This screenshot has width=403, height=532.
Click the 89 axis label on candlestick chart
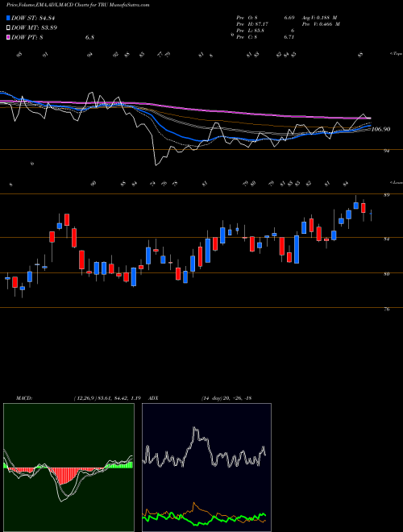coord(387,195)
